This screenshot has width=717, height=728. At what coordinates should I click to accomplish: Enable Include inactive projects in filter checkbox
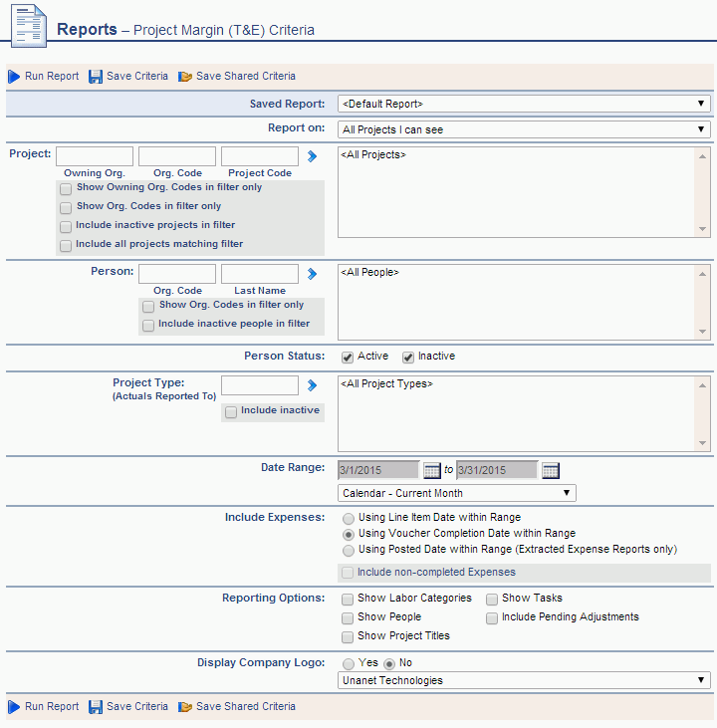(x=66, y=226)
